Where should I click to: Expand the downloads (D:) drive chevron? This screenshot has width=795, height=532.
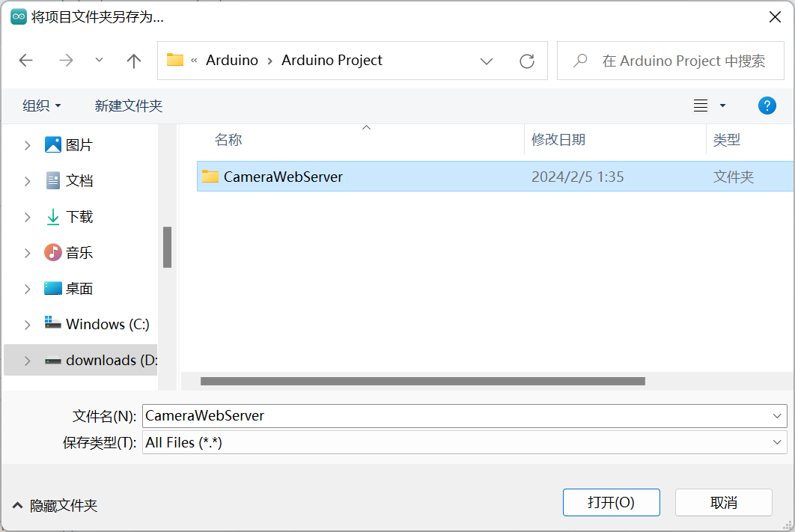point(28,361)
